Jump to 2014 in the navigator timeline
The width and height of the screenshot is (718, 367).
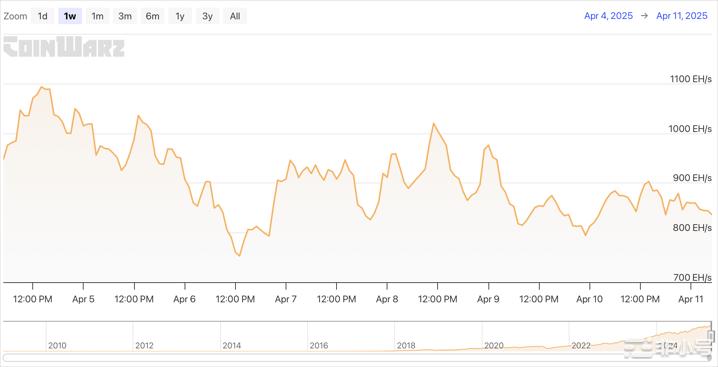[232, 345]
